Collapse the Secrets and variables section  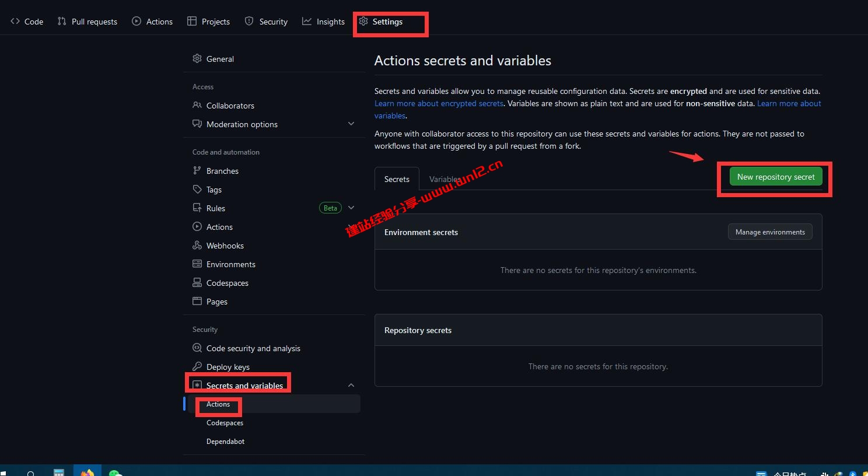351,386
